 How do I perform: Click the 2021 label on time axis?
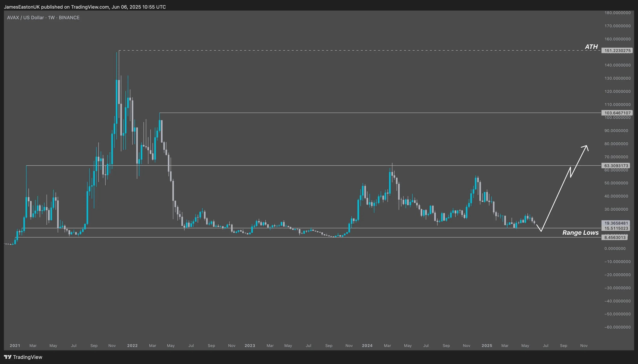[15, 346]
